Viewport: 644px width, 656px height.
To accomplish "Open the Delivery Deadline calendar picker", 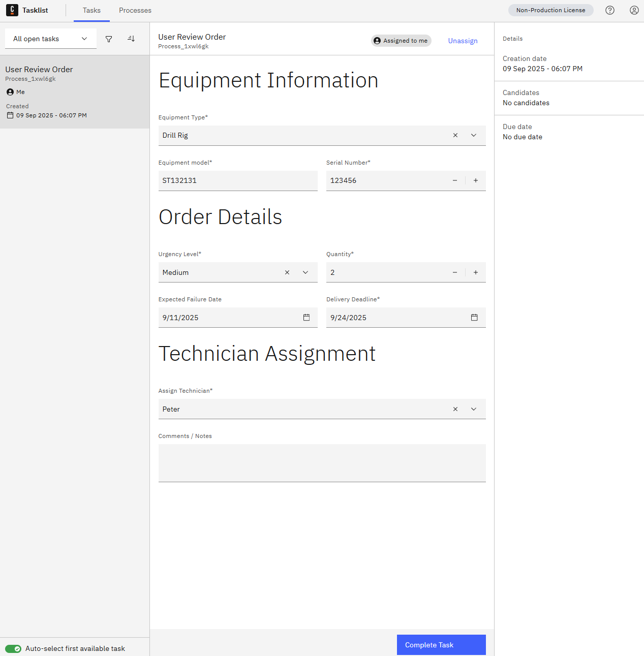I will point(474,318).
